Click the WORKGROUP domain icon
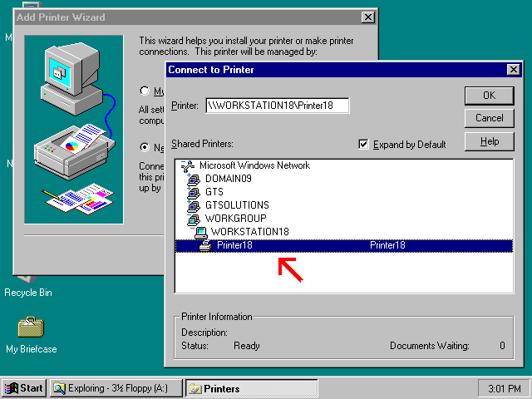Viewport: 532px width, 399px height. pyautogui.click(x=194, y=219)
